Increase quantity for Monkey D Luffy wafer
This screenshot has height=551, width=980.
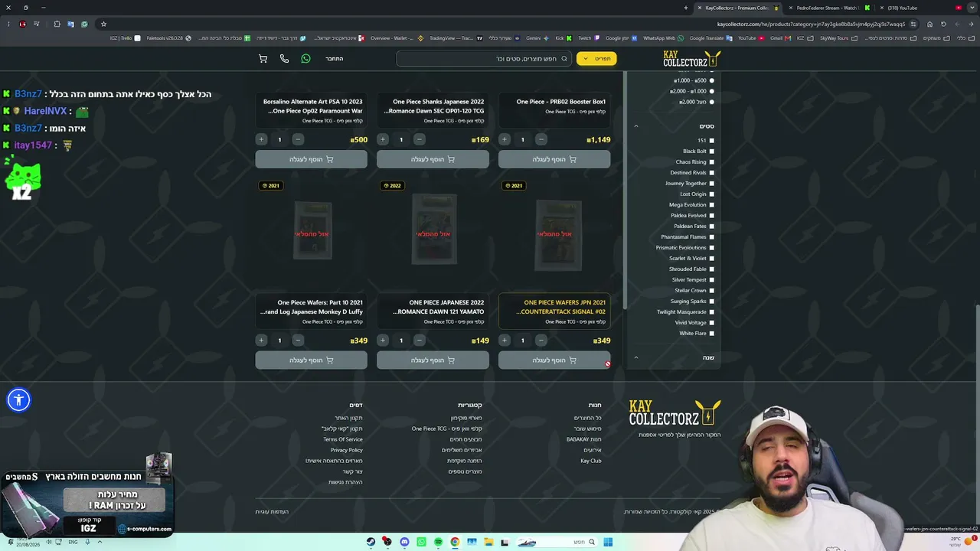261,341
